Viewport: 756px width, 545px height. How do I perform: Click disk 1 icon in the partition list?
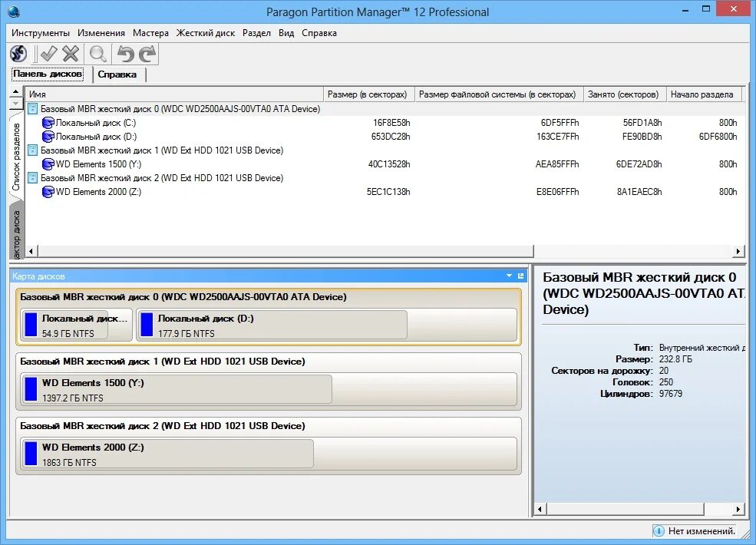click(32, 150)
